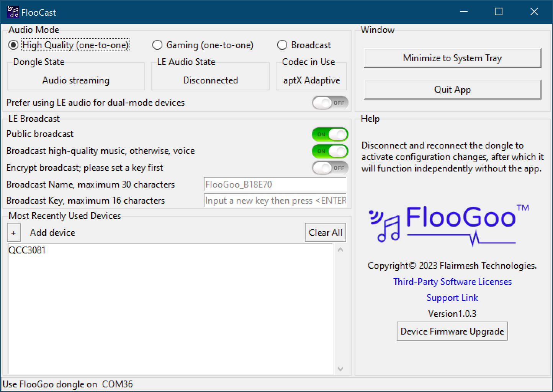The width and height of the screenshot is (553, 392).
Task: Click the aptX Adaptive codec text
Action: (x=312, y=80)
